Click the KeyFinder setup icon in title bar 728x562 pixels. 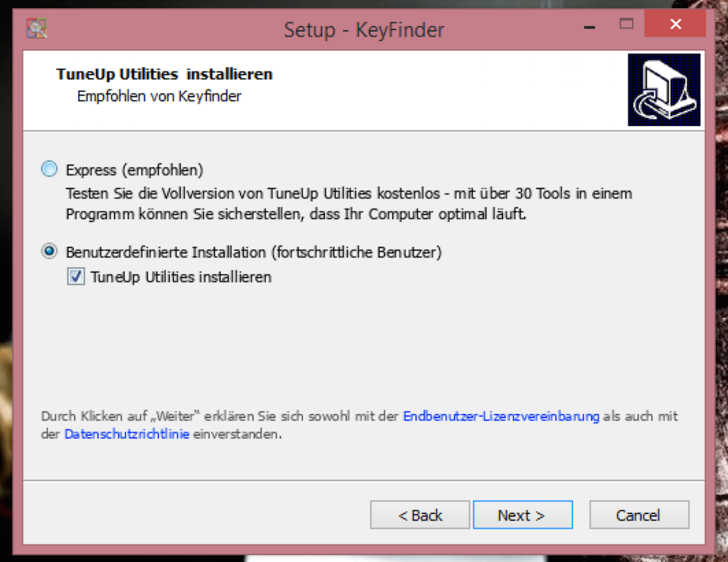(36, 28)
